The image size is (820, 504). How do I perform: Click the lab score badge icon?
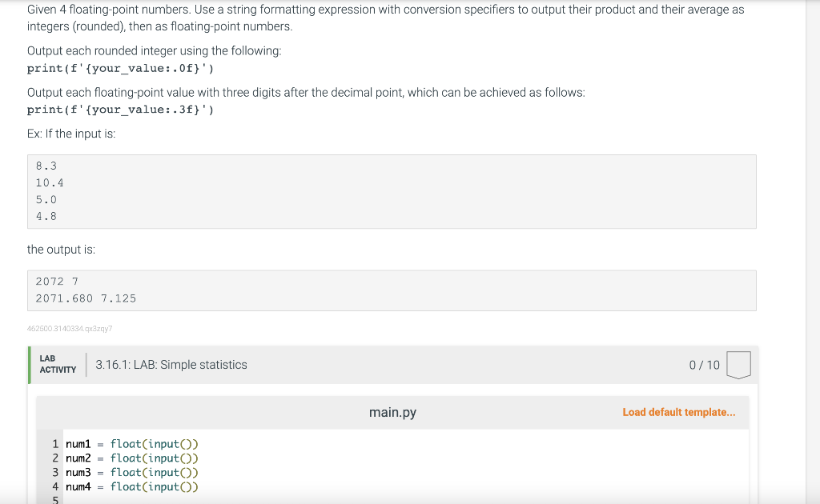(738, 365)
